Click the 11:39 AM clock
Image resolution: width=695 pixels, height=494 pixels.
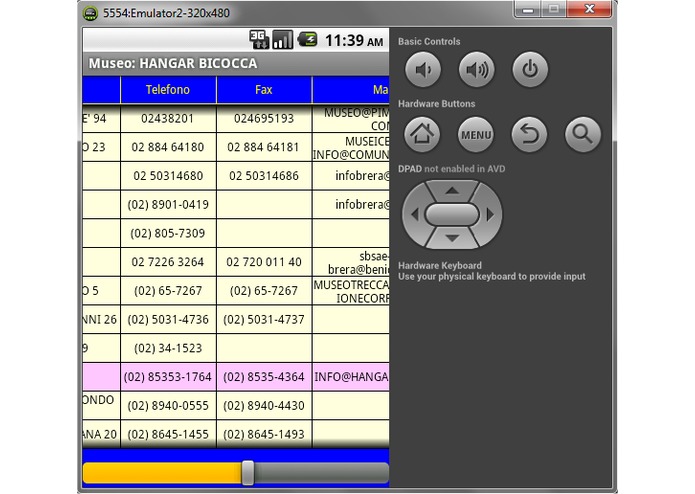(354, 41)
